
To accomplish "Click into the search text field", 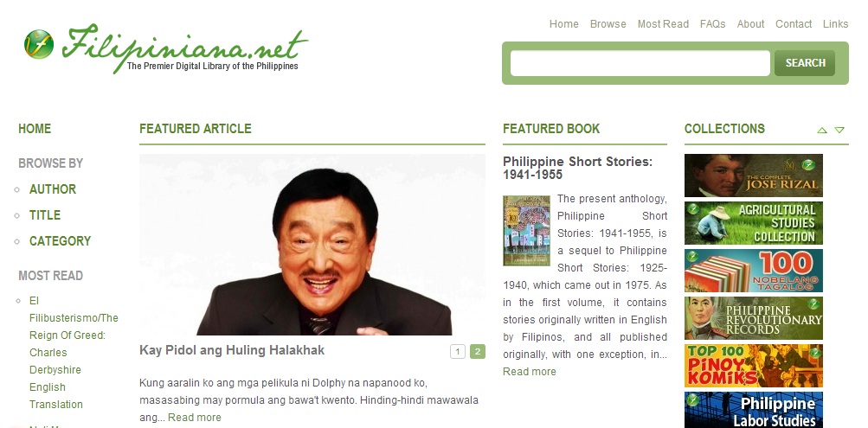I will coord(640,63).
